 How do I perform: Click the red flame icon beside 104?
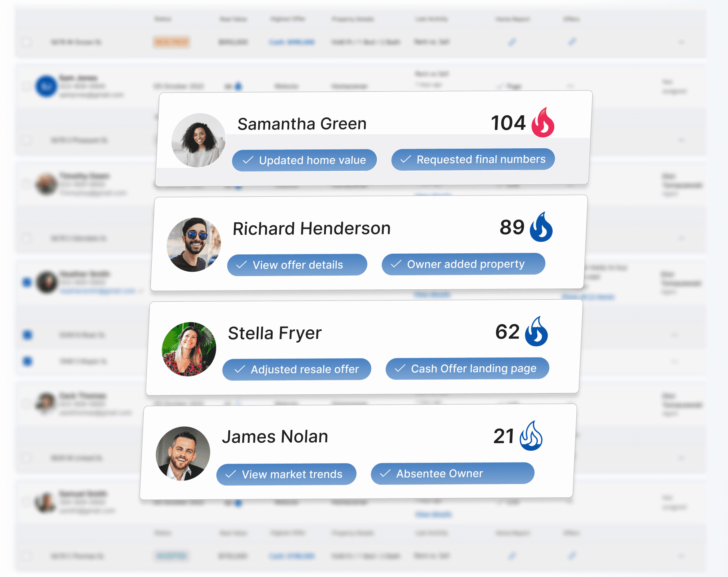[543, 123]
